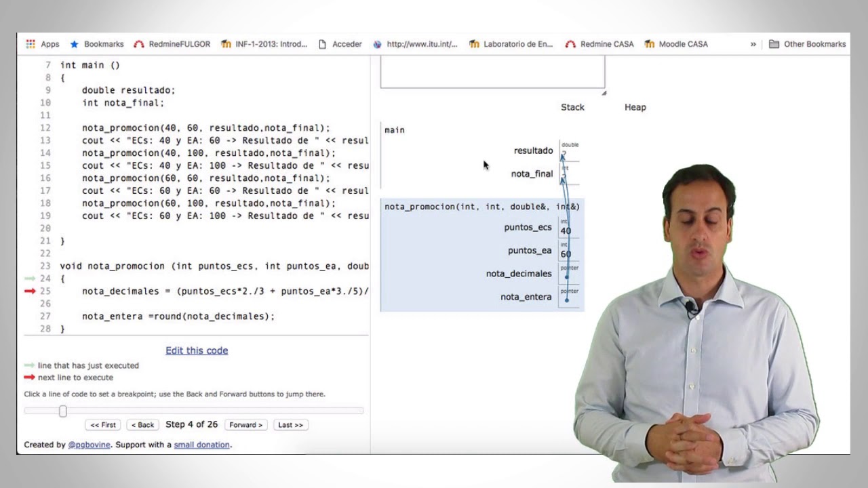
Task: Click line 19 cout ECs: 60 y EA: 100
Action: 225,216
